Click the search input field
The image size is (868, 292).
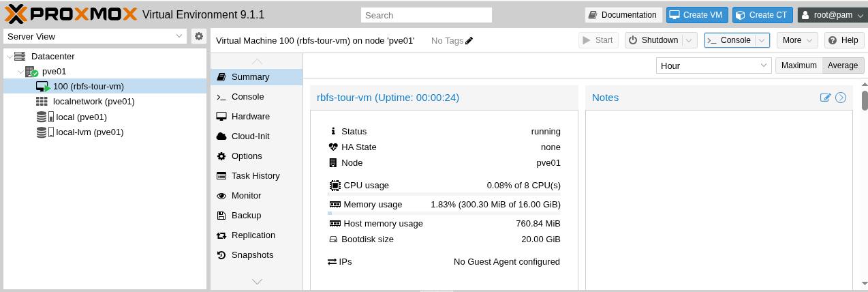427,15
